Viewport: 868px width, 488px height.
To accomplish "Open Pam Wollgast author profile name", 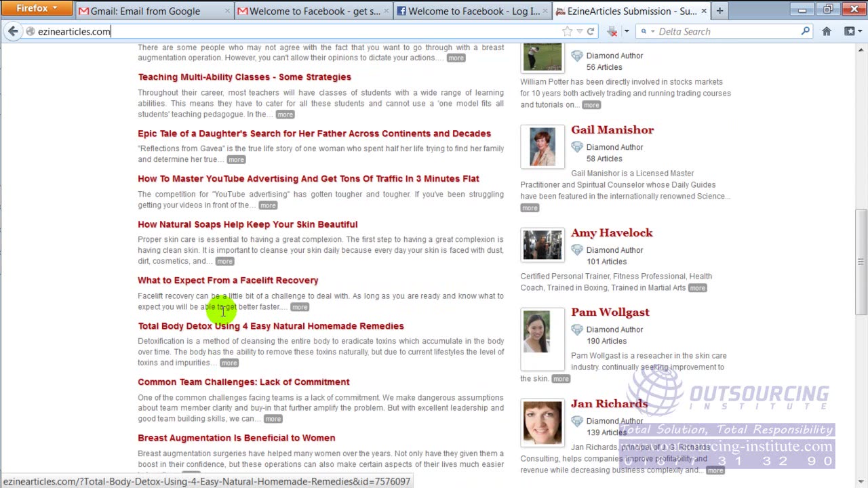I will click(x=610, y=312).
